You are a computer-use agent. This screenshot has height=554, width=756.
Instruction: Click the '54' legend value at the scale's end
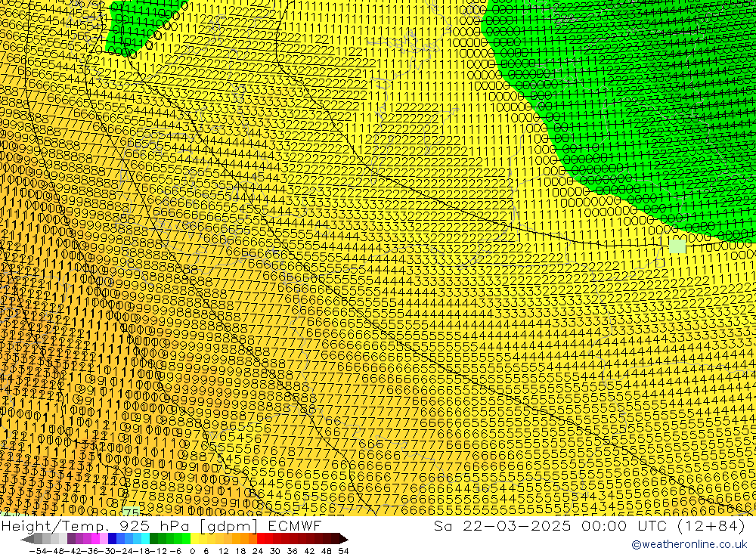tap(343, 551)
